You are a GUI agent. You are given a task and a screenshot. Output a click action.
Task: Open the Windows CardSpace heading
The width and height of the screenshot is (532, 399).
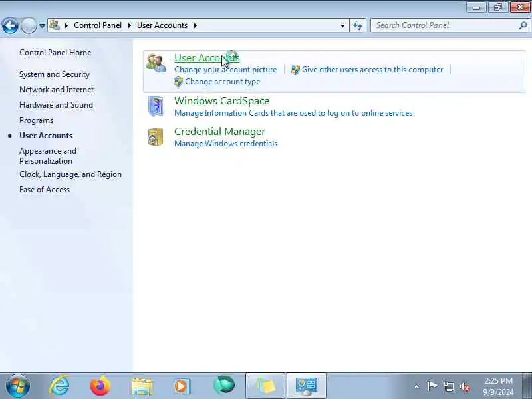point(221,101)
